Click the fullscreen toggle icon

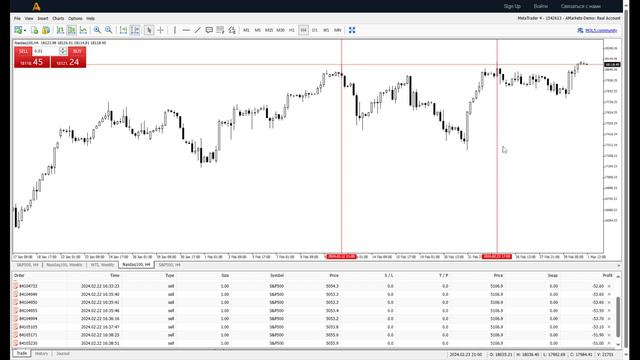pyautogui.click(x=352, y=30)
